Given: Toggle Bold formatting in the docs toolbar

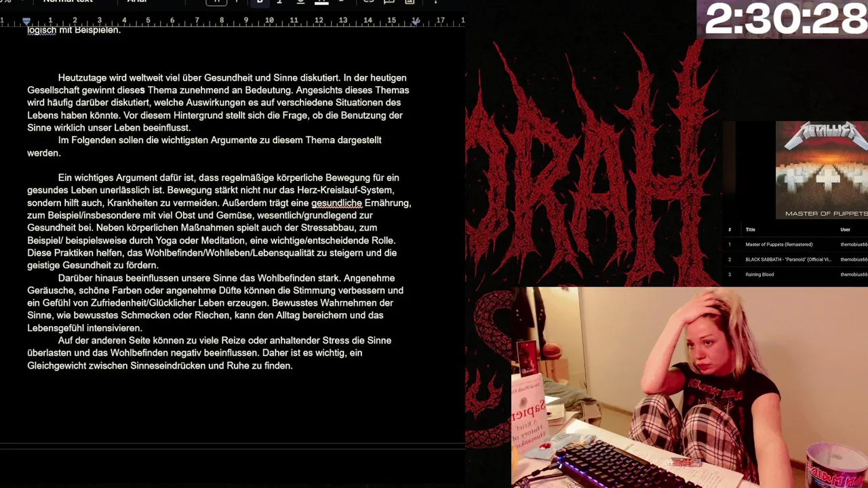Looking at the screenshot, I should coord(260,2).
